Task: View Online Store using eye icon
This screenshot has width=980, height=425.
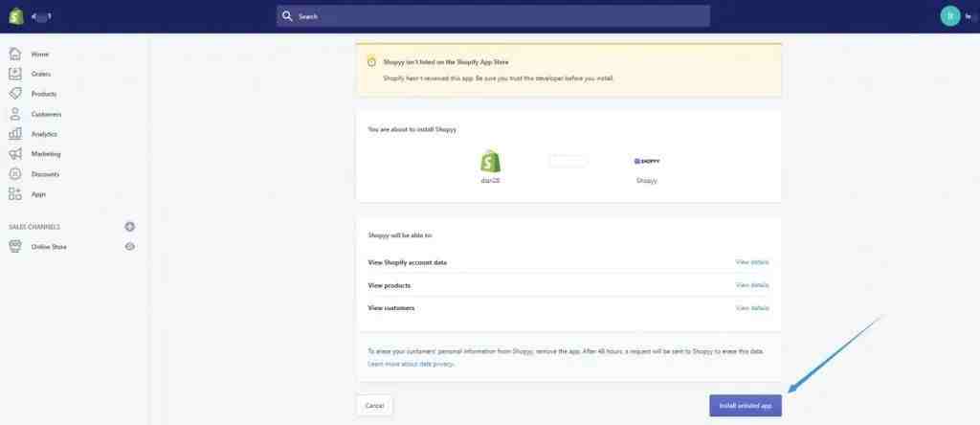Action: tap(130, 247)
